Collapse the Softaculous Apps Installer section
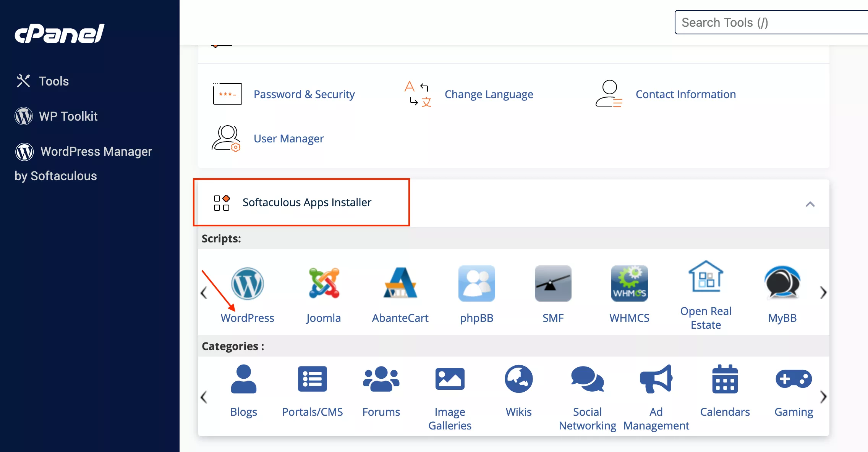Viewport: 868px width, 452px height. [x=810, y=204]
